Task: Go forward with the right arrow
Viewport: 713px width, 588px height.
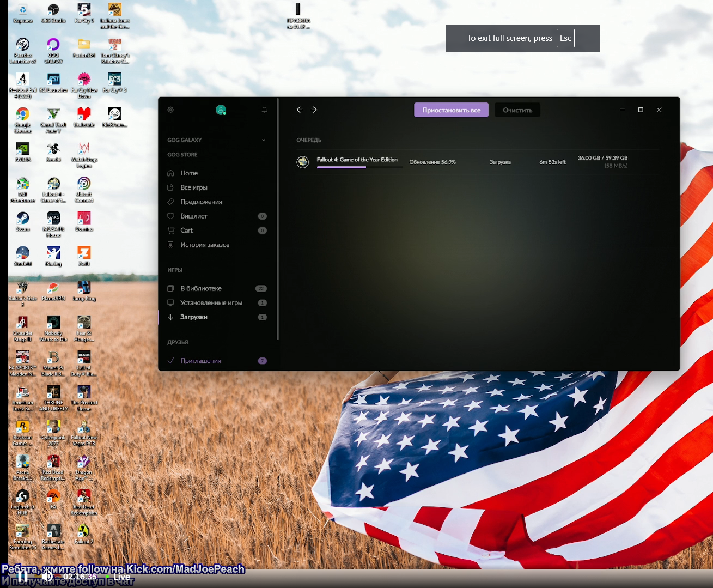Action: pos(314,110)
